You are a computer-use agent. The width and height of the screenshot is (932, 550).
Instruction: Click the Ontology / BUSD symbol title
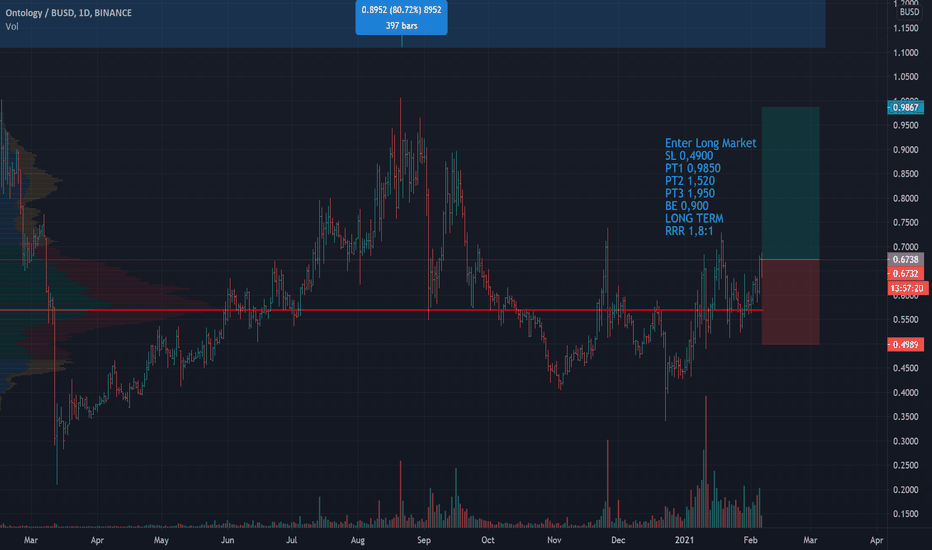68,12
